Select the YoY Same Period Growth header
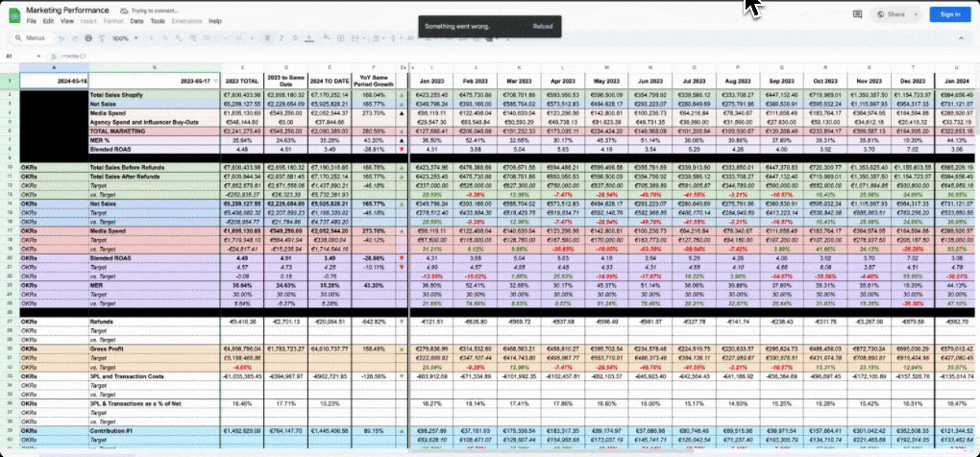The image size is (980, 457). (373, 82)
